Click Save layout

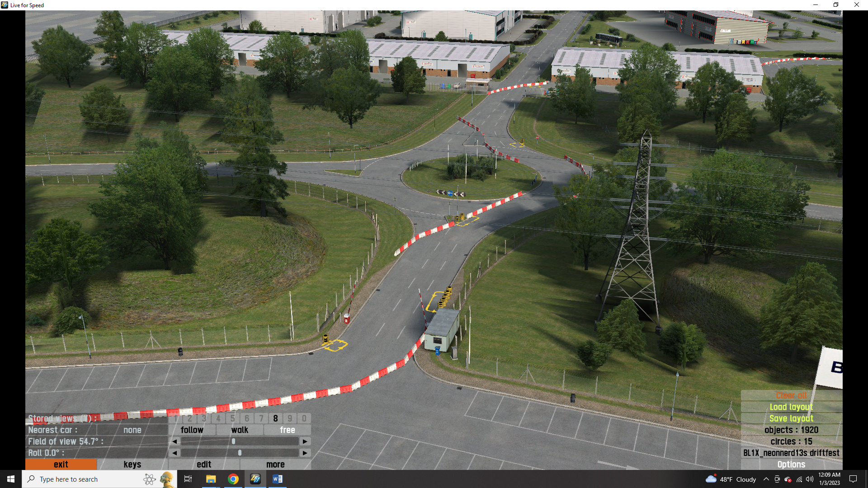point(791,418)
